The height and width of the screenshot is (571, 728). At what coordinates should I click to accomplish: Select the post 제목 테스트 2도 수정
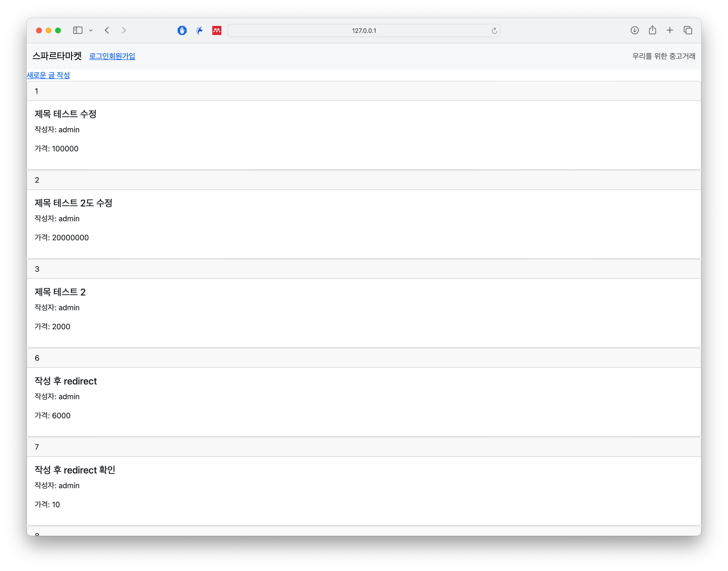pos(73,203)
